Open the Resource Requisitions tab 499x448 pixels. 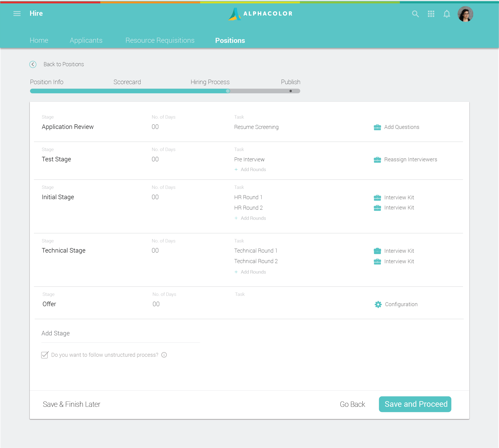[160, 40]
